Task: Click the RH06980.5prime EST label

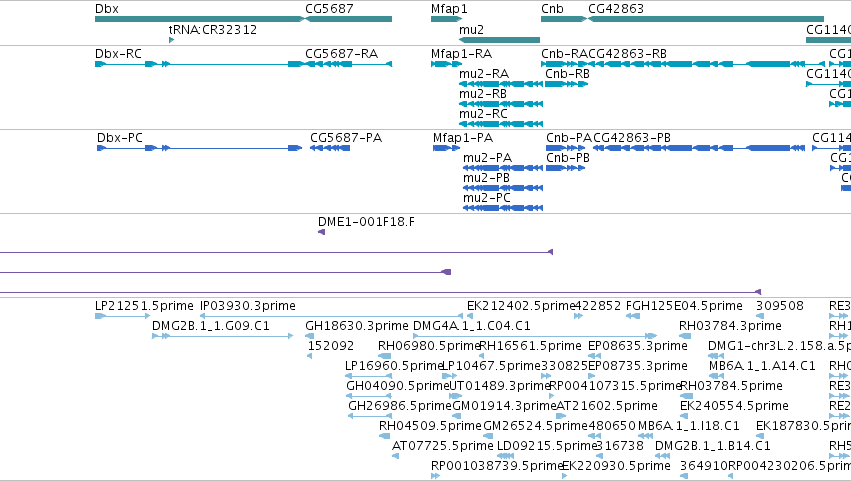Action: pos(429,346)
